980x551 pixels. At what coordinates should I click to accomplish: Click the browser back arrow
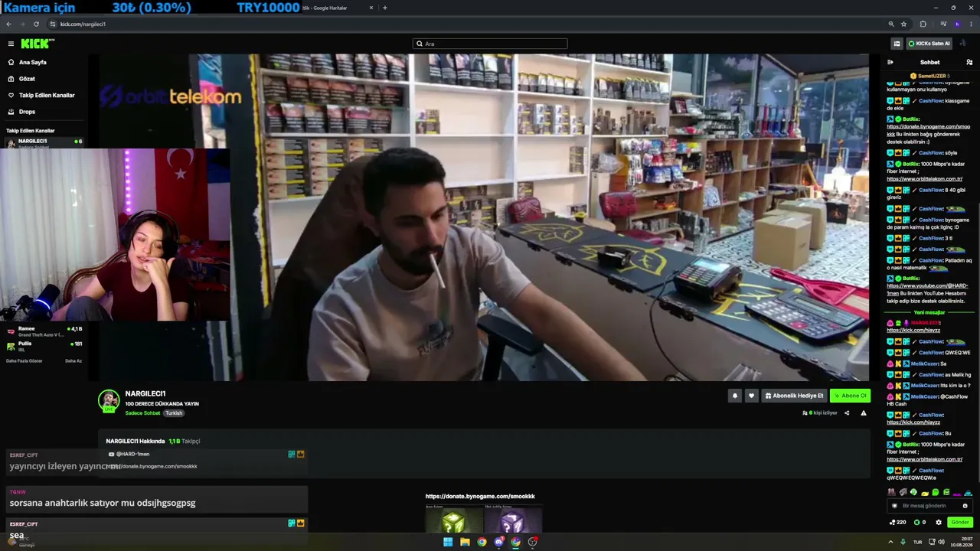tap(8, 24)
